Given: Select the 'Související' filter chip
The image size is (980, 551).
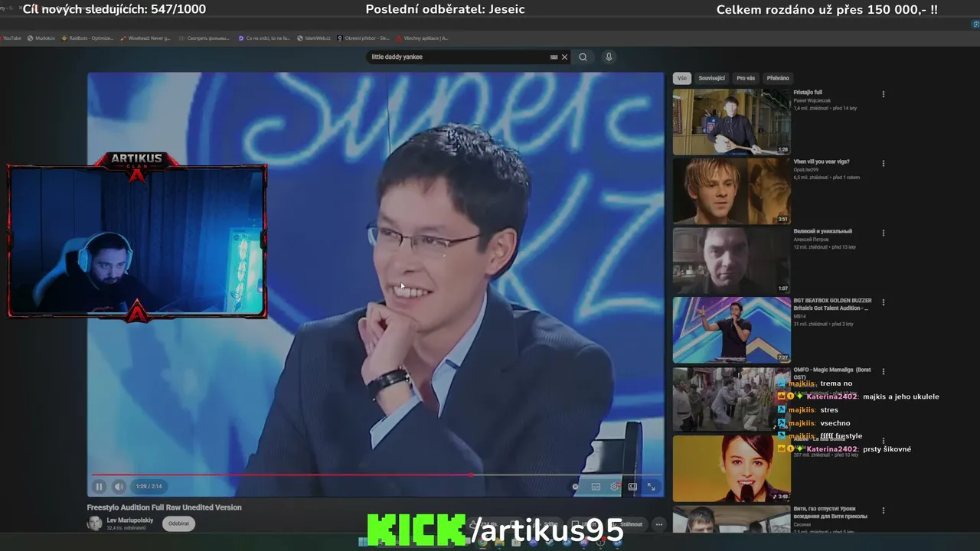Looking at the screenshot, I should click(712, 78).
